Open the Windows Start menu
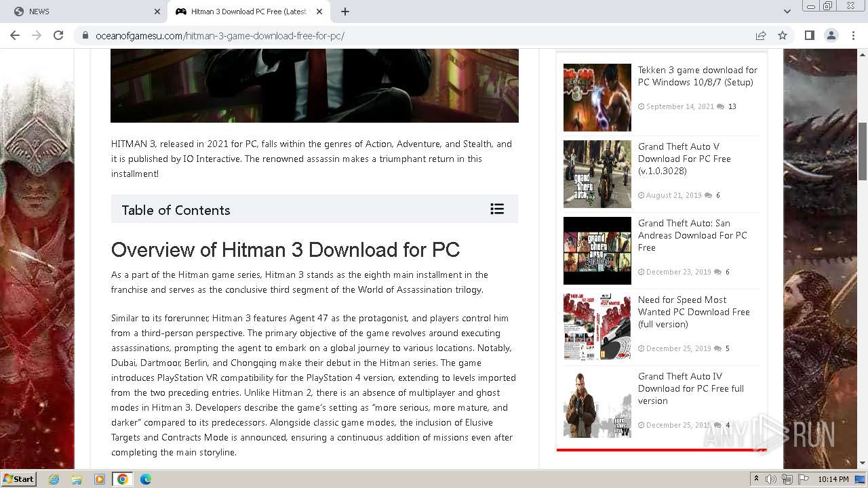The height and width of the screenshot is (488, 868). tap(18, 479)
